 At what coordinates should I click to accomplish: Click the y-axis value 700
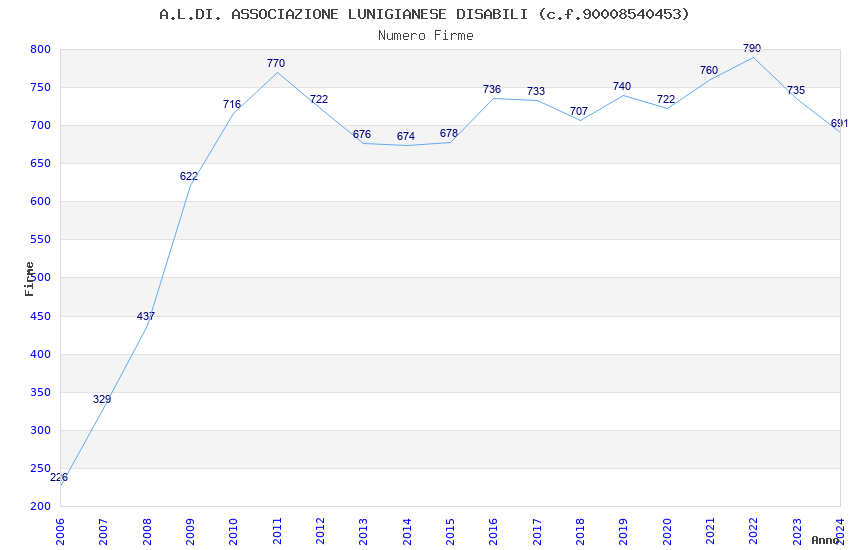41,125
